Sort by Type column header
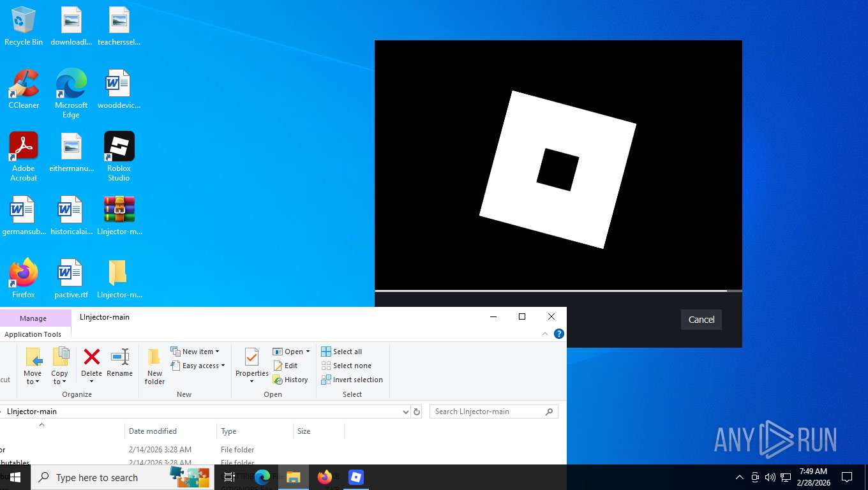 click(255, 431)
